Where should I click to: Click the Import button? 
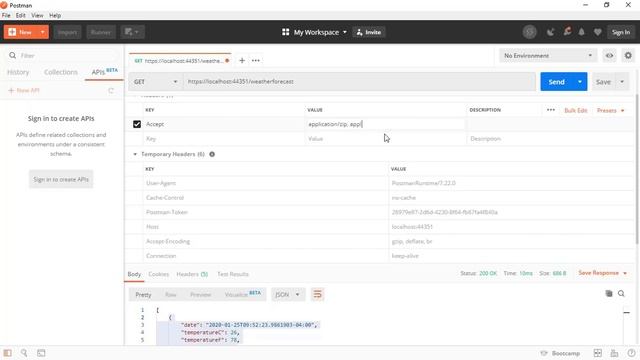[x=67, y=32]
